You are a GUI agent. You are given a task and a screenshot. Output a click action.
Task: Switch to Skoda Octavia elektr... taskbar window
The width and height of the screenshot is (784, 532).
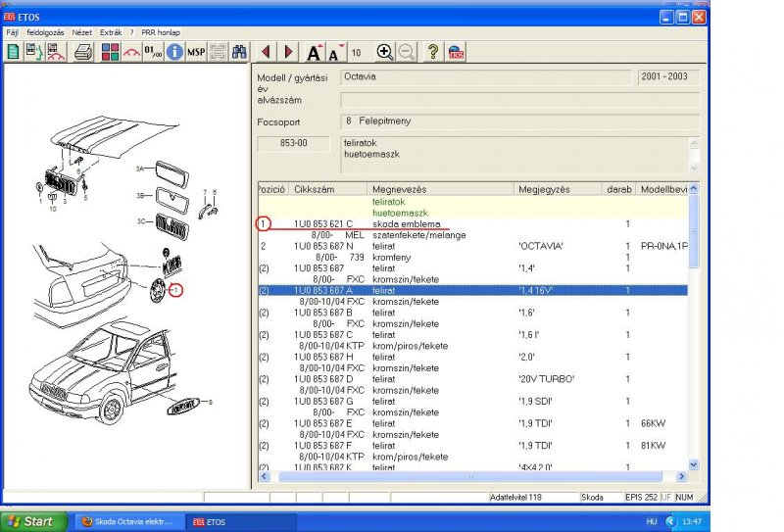128,521
